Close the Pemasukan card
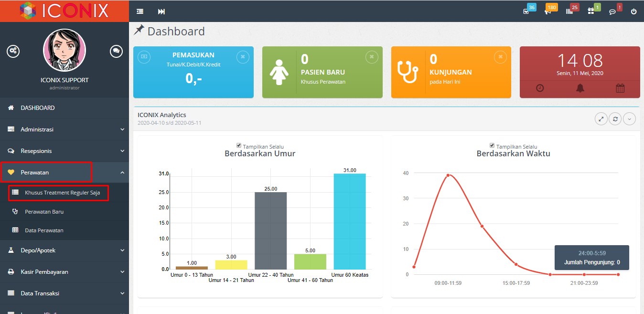Screen dimensions: 644x314 pos(243,57)
